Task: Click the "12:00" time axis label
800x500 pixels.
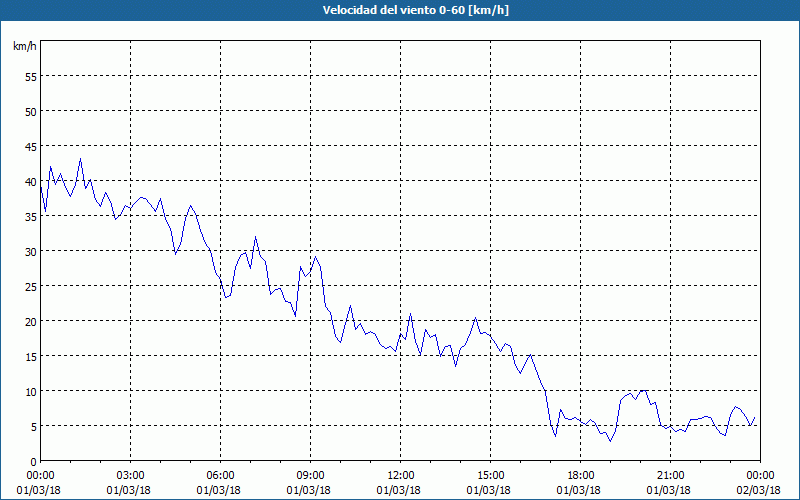Action: [x=401, y=476]
